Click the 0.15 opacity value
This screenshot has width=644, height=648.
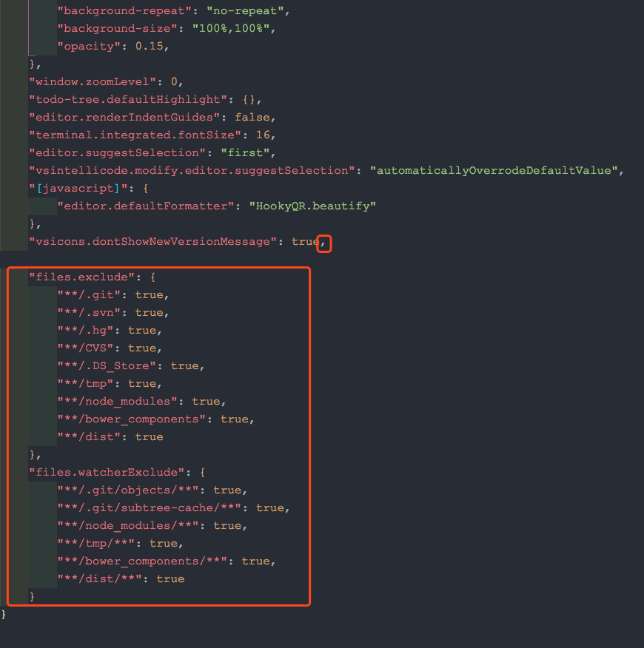(x=150, y=46)
